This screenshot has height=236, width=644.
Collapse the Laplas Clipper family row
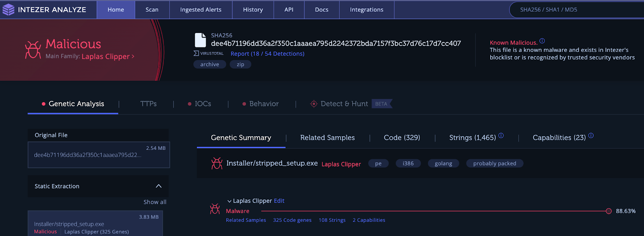point(229,201)
